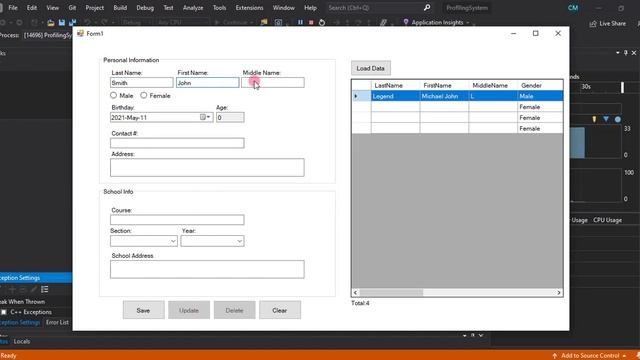
Task: Click the current row arrow in the Legend row
Action: [356, 96]
